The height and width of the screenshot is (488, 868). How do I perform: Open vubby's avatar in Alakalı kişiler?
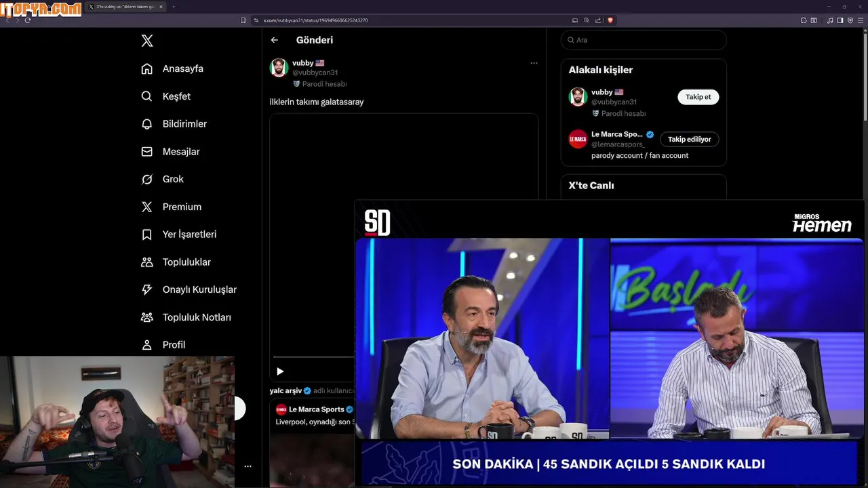(578, 97)
